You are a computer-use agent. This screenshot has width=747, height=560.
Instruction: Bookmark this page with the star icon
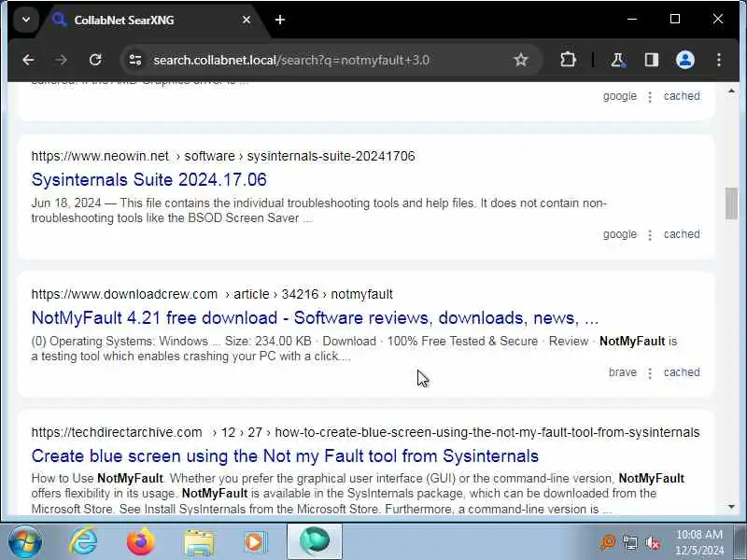pyautogui.click(x=521, y=60)
